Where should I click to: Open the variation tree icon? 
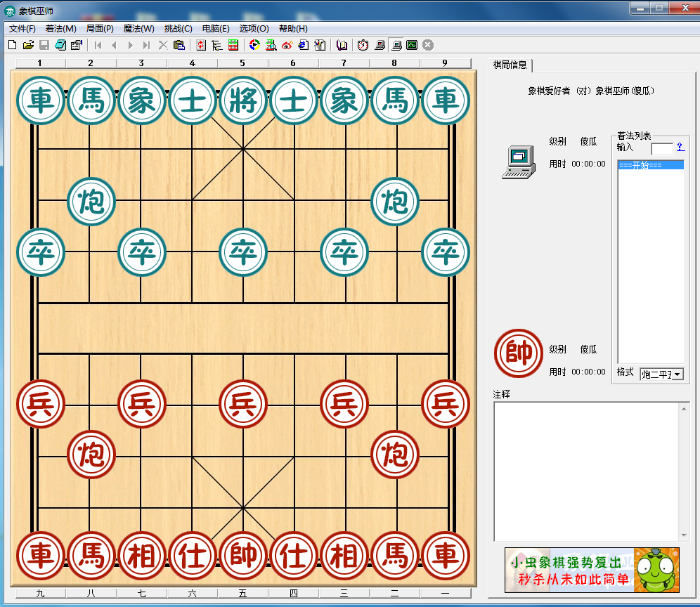tap(217, 45)
